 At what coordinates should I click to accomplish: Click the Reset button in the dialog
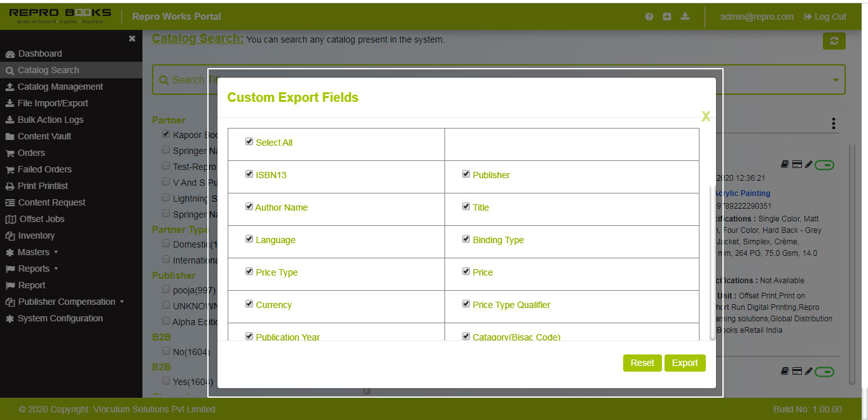click(x=642, y=363)
